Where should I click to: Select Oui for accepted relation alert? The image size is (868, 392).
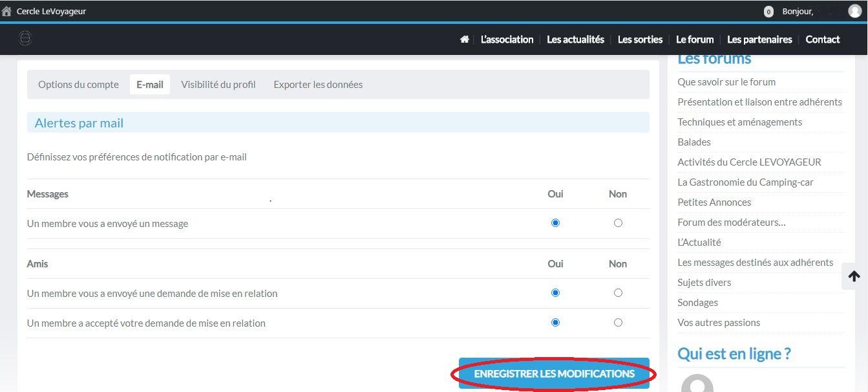pos(555,323)
